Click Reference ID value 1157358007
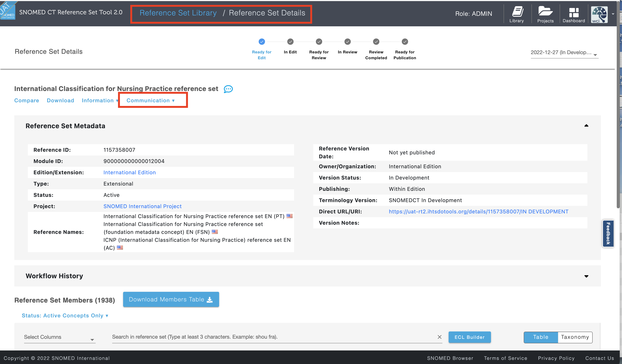 pyautogui.click(x=119, y=150)
